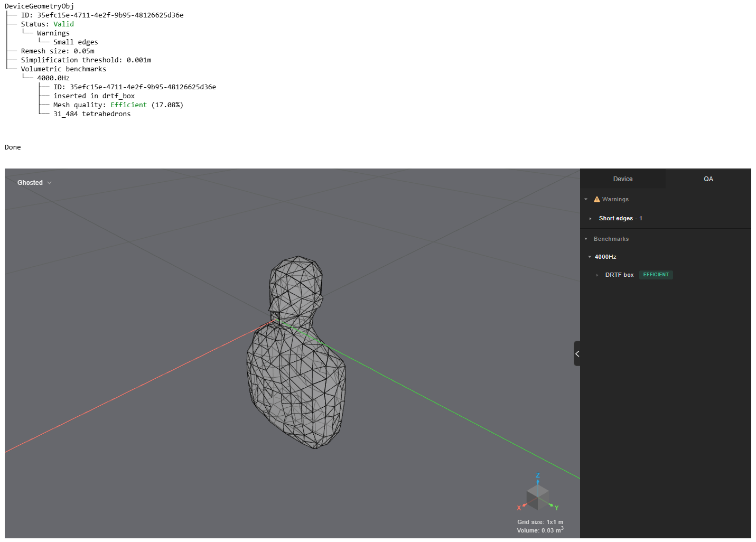Expand the DRTF box benchmark entry
Image resolution: width=756 pixels, height=542 pixels.
point(597,275)
